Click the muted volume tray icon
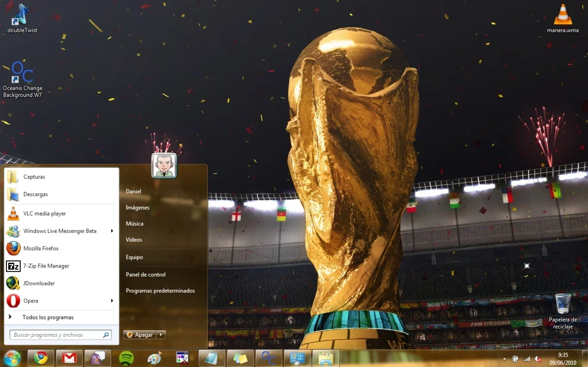588x367 pixels. coord(538,359)
